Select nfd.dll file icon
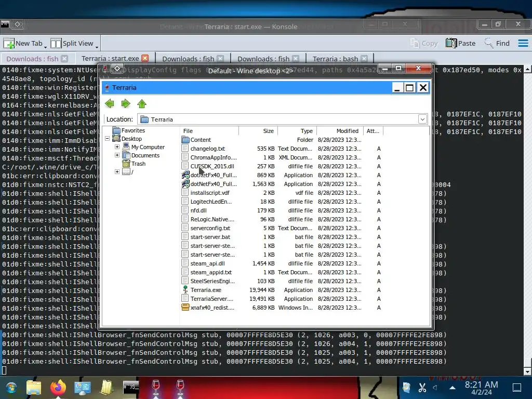Viewport: 532px width, 399px height. click(x=185, y=210)
